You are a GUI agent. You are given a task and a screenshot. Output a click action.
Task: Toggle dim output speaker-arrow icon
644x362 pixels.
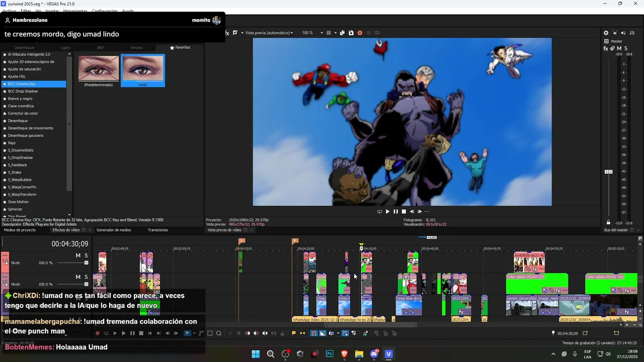(623, 33)
